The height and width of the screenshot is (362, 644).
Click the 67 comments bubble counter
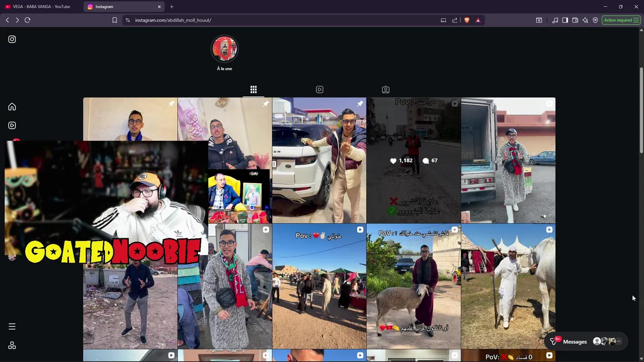tap(430, 160)
